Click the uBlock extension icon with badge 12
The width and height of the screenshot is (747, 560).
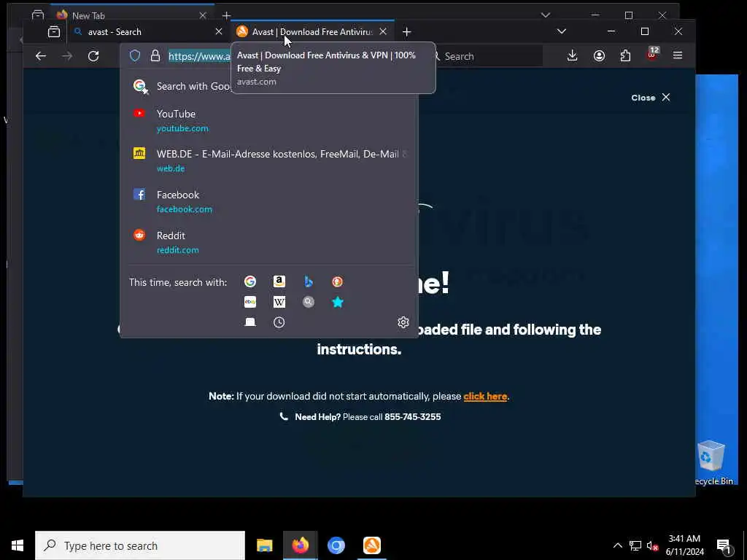pos(651,54)
